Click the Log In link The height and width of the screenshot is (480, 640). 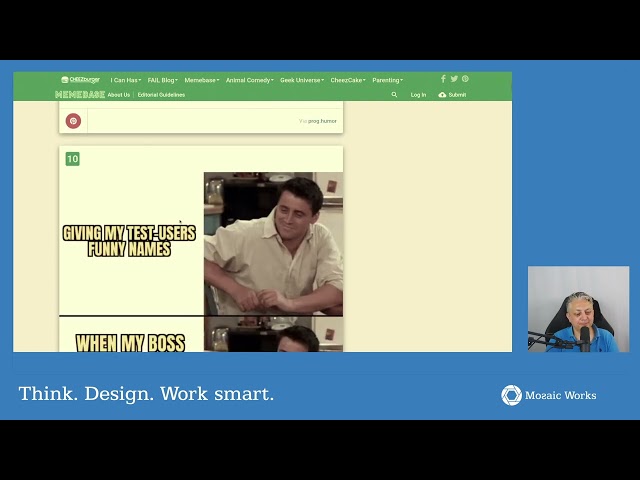point(418,95)
